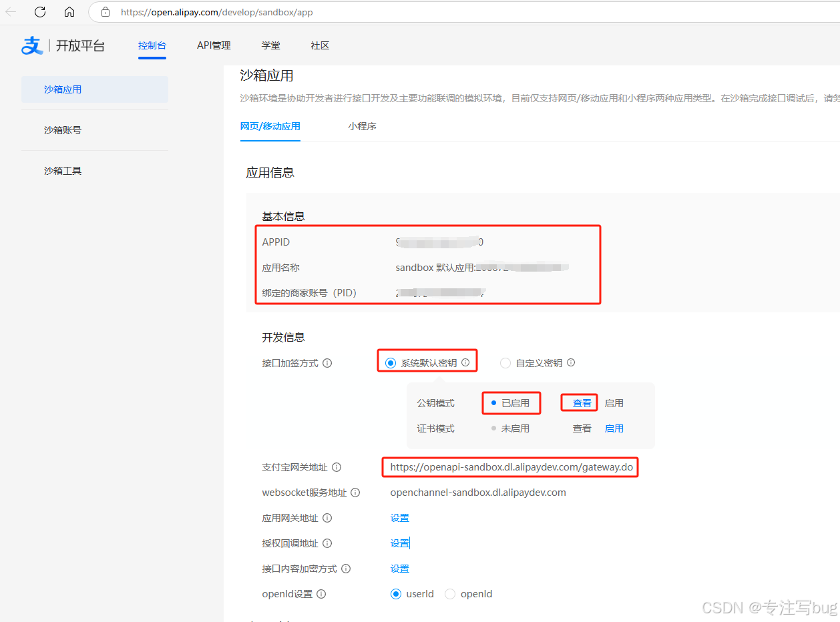Viewport: 840px width, 622px height.
Task: Click 设置 link for 授权回调地址
Action: 400,543
